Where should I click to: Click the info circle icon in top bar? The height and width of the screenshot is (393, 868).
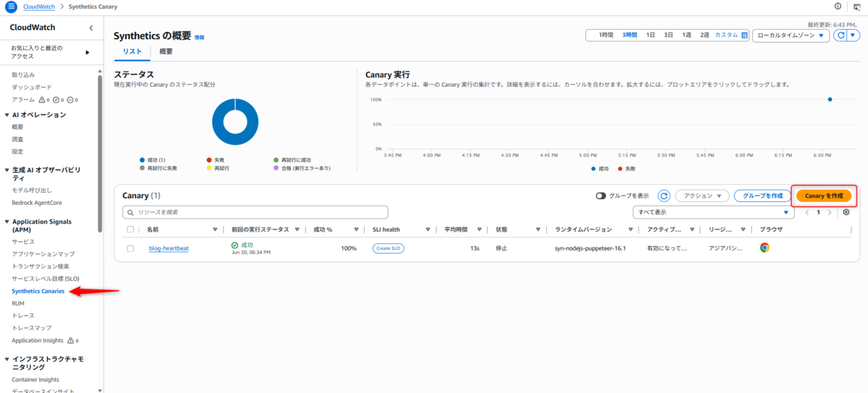click(838, 7)
